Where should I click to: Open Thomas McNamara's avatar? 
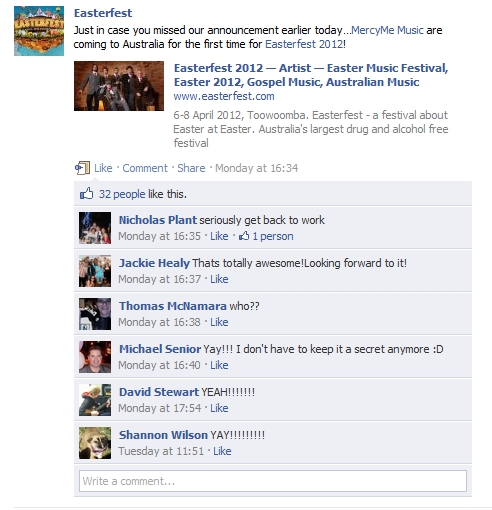pos(95,314)
